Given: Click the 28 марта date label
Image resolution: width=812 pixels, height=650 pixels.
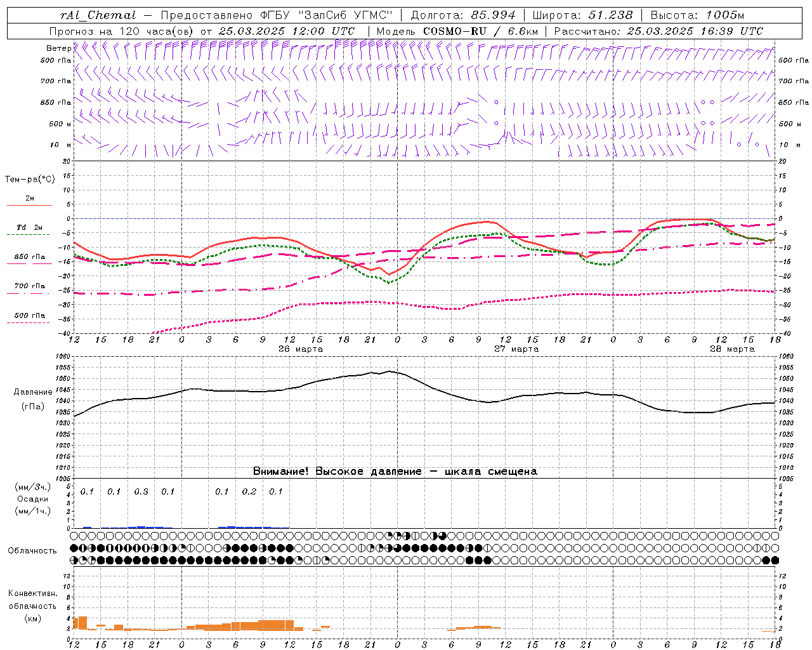Looking at the screenshot, I should tap(732, 349).
